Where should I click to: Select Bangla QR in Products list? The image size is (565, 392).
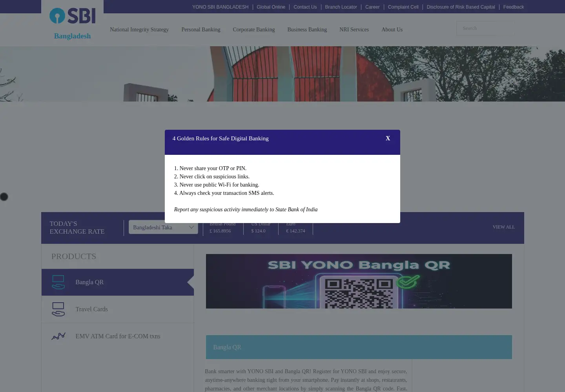tap(118, 282)
